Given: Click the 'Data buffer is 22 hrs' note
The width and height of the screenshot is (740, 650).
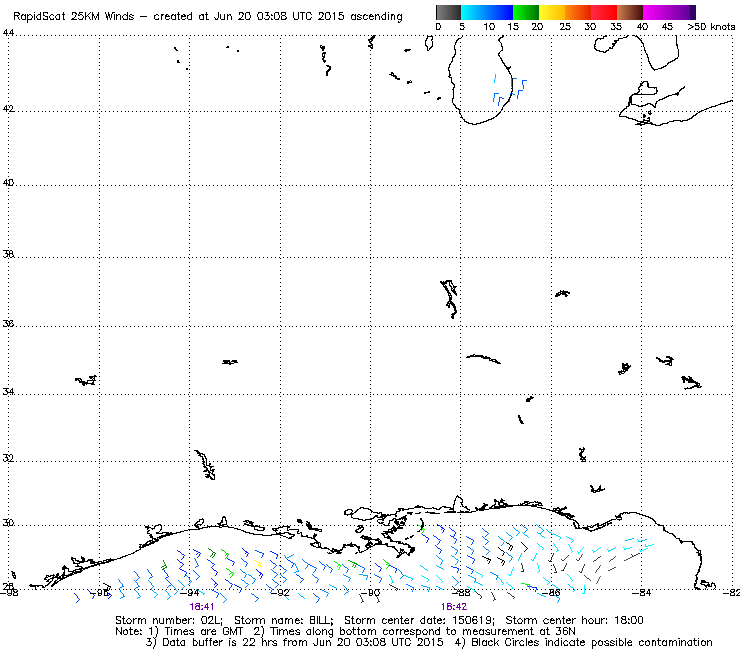Looking at the screenshot, I should click(x=217, y=642).
